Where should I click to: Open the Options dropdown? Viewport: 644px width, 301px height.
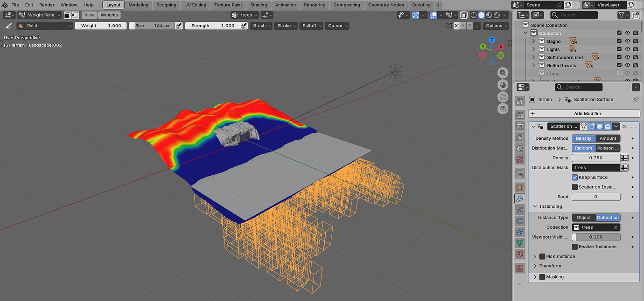pos(497,26)
